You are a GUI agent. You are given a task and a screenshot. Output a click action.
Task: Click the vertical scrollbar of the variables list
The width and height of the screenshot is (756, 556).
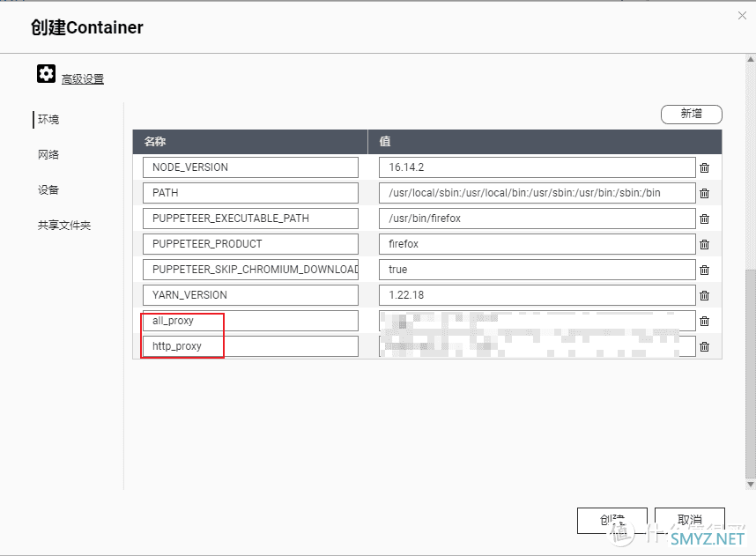click(x=751, y=370)
